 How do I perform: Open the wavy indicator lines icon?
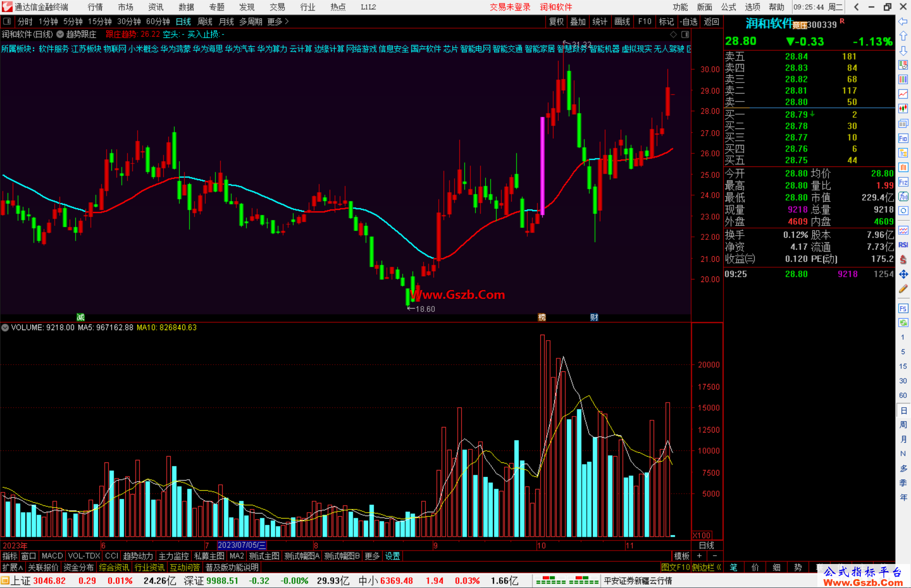(903, 230)
